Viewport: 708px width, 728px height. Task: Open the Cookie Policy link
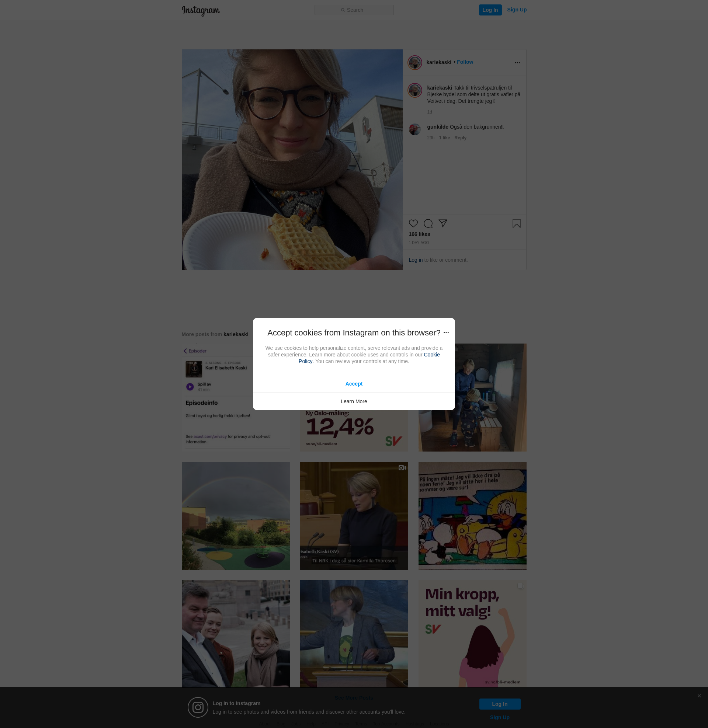click(431, 355)
